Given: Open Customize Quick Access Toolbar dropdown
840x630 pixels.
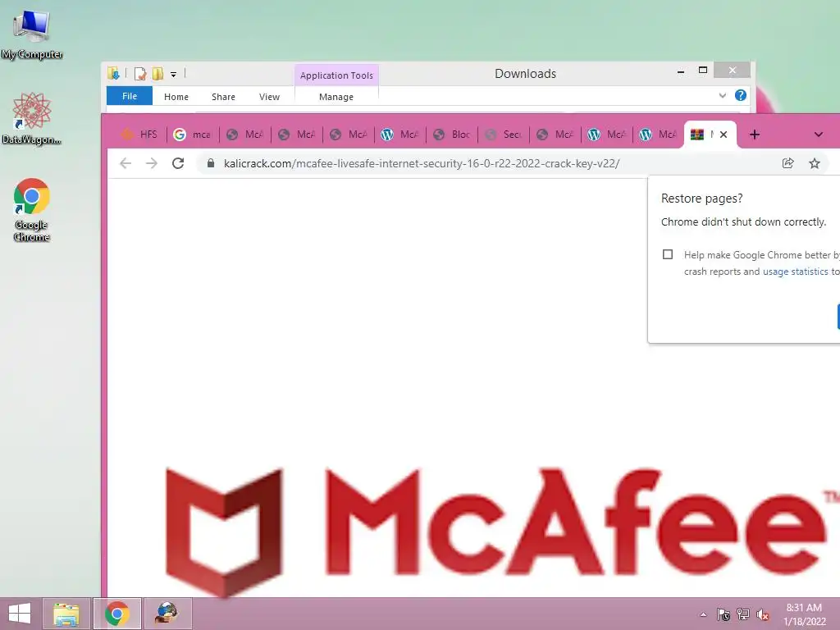Looking at the screenshot, I should (x=174, y=75).
